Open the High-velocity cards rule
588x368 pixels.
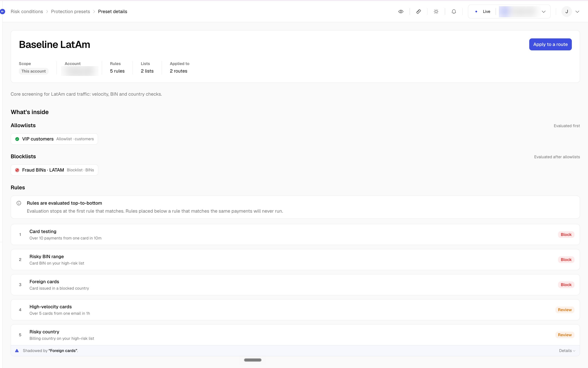point(295,310)
